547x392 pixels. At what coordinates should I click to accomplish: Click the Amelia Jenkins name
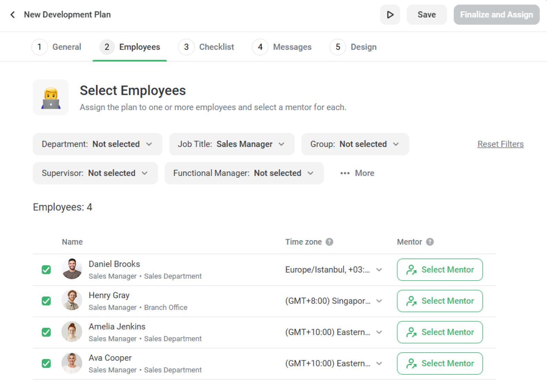117,326
